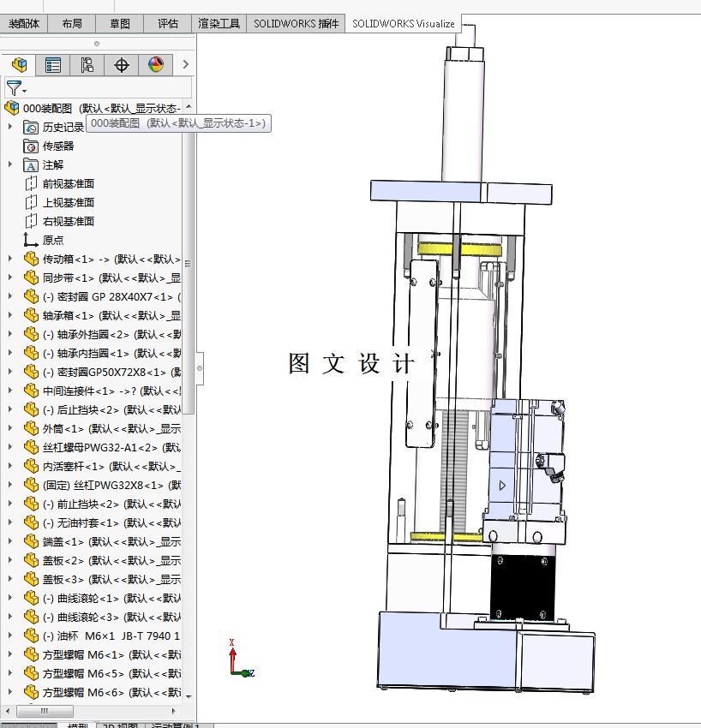Collapse the feature tree panel with side handle
Screen dimensions: 701x728
pyautogui.click(x=200, y=368)
